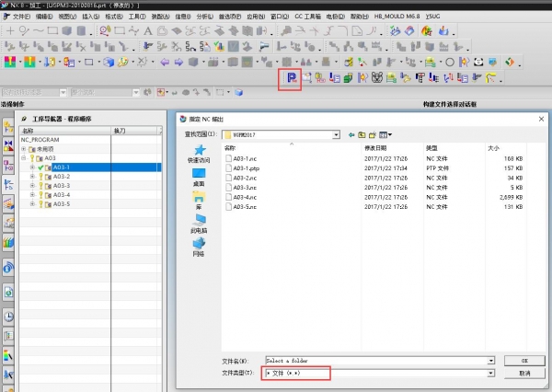
Task: Open the 文件名 combo box dropdown arrow
Action: pos(490,361)
